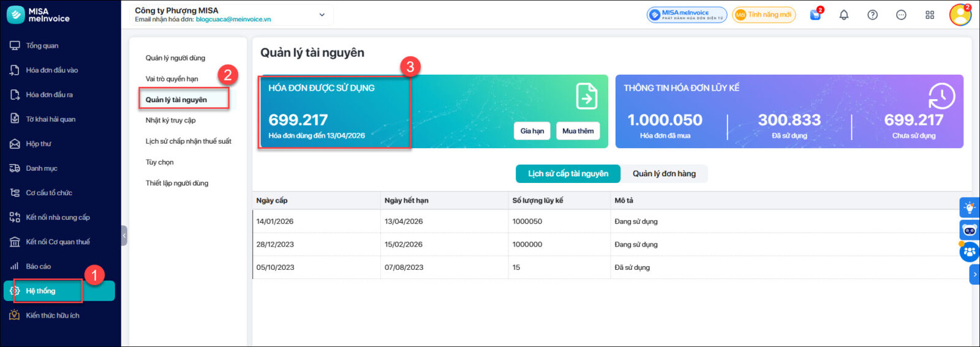980x347 pixels.
Task: Collapse the left sidebar using handle
Action: [x=124, y=235]
